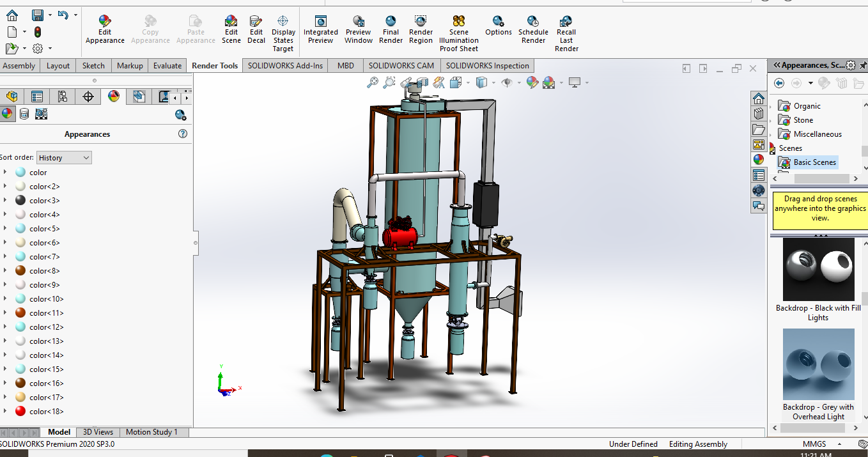Image resolution: width=868 pixels, height=457 pixels.
Task: Select the red color<18> appearance swatch
Action: tap(20, 412)
